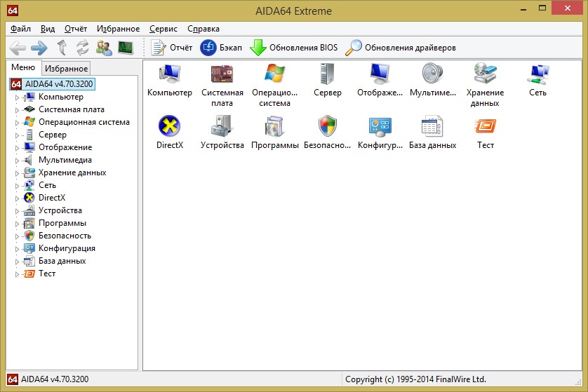This screenshot has height=392, width=588.
Task: Open the Справка menu
Action: 203,29
